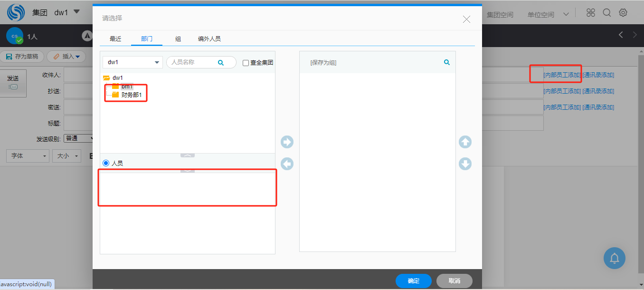The width and height of the screenshot is (644, 290).
Task: Open the 发送级别 普通 dropdown
Action: [x=79, y=138]
